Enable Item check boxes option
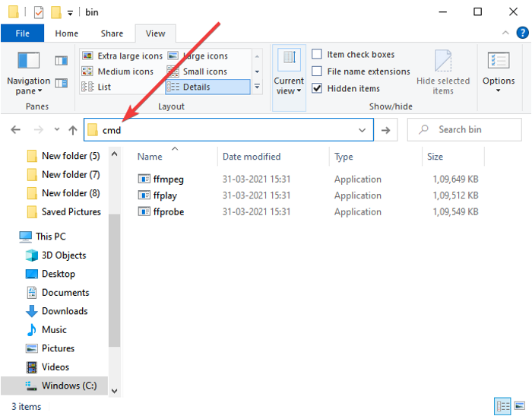The width and height of the screenshot is (532, 416). (317, 54)
